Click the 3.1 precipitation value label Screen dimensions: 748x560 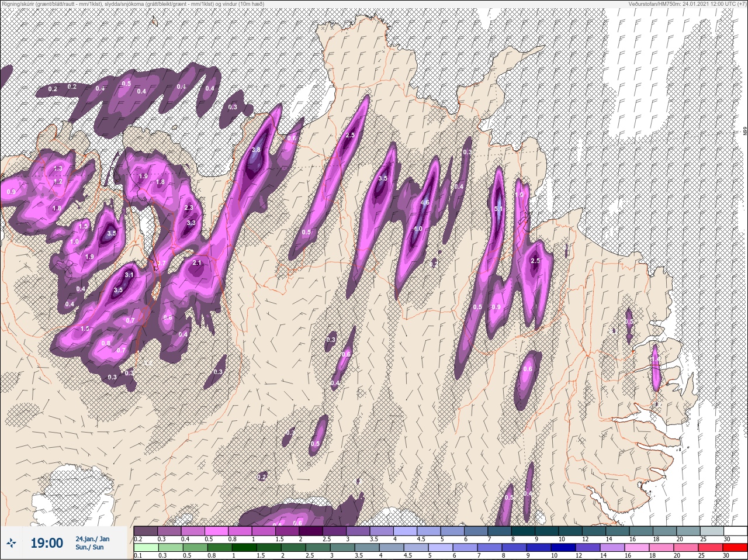129,275
